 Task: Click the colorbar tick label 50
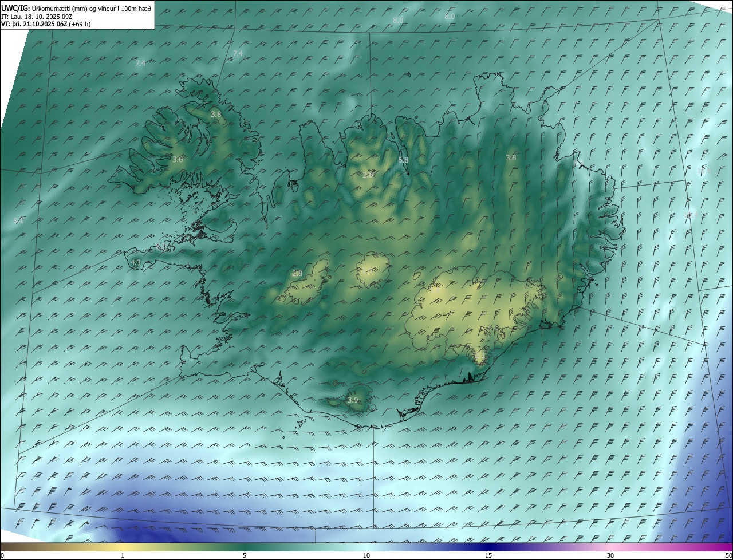tap(728, 555)
